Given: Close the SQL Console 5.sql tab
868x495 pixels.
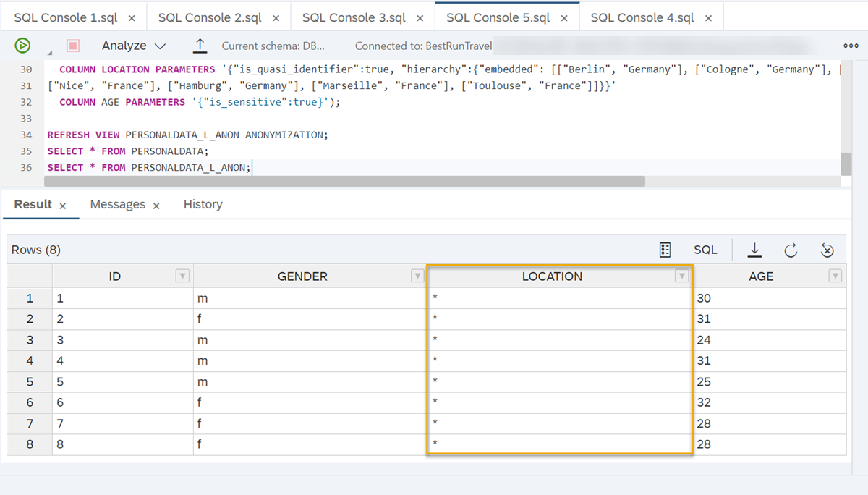Looking at the screenshot, I should [x=563, y=18].
